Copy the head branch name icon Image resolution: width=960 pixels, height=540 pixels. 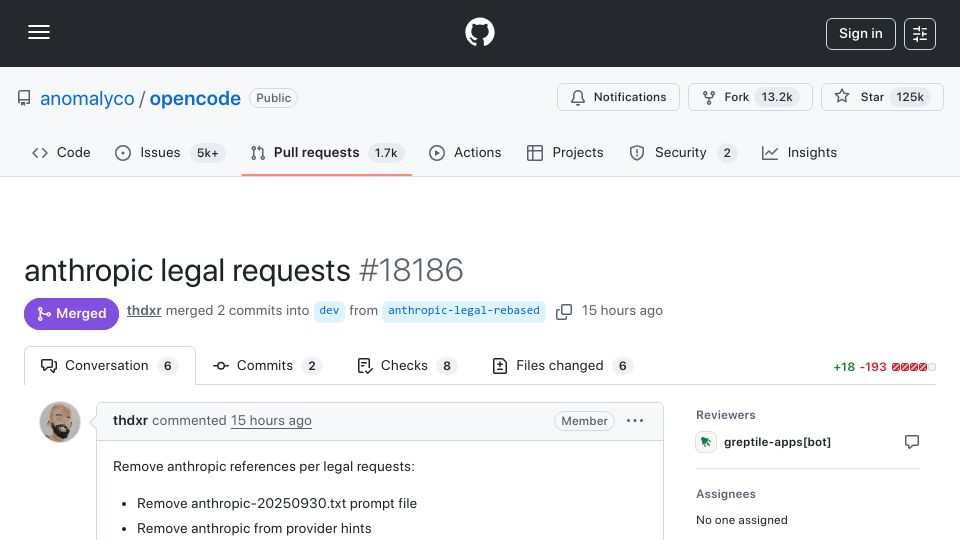564,312
